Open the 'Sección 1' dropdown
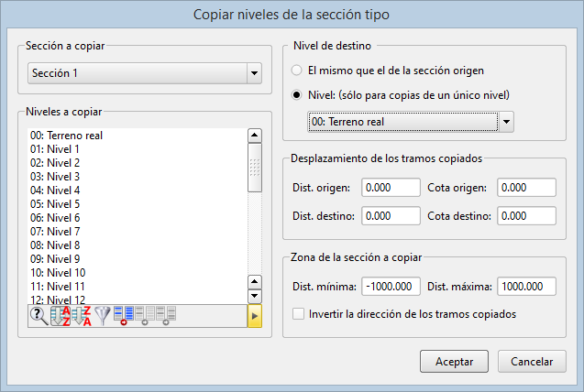Viewport: 584px width, 392px height. (145, 73)
